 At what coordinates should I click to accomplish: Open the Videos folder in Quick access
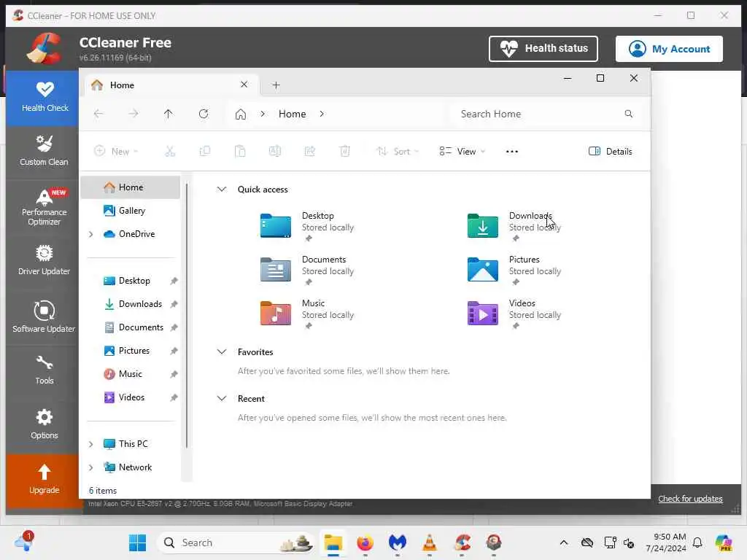click(515, 314)
